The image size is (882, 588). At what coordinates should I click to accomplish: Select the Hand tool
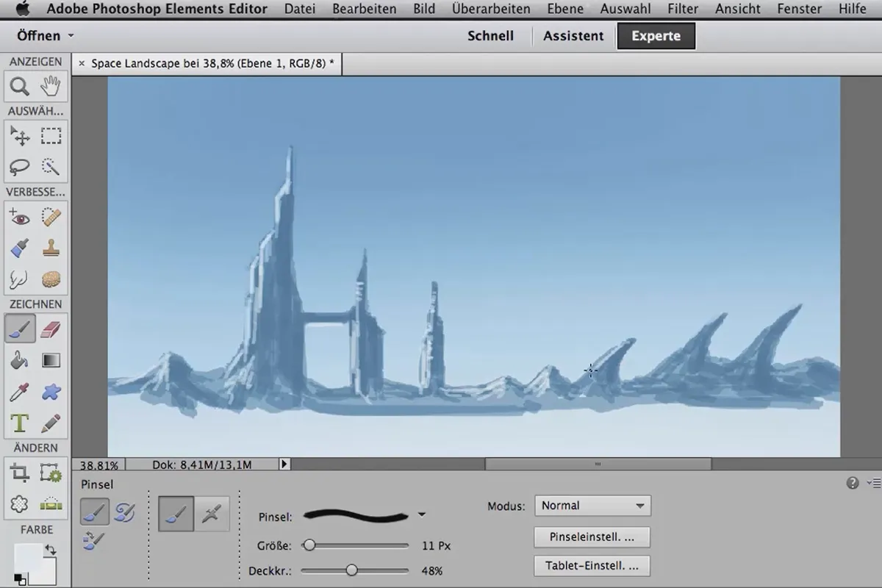click(51, 87)
